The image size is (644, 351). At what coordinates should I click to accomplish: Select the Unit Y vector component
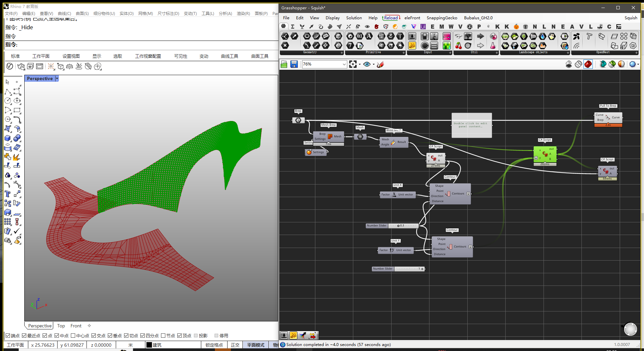(x=396, y=250)
